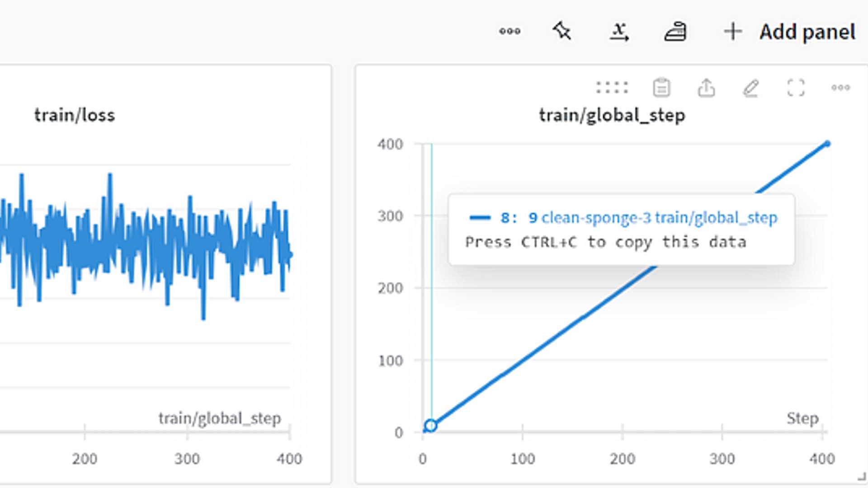This screenshot has height=488, width=868.
Task: Open the smoothing iron icon
Action: coord(675,32)
